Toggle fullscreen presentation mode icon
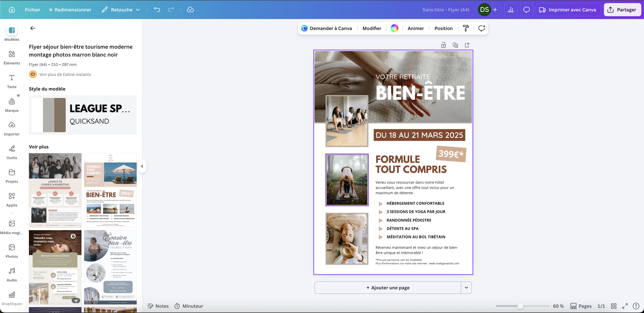This screenshot has width=644, height=313. [625, 306]
